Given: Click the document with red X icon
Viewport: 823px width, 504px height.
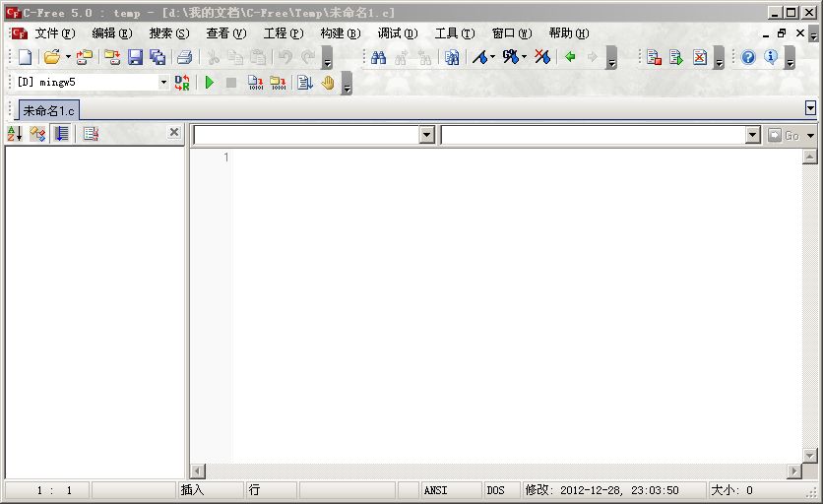Looking at the screenshot, I should pos(700,57).
